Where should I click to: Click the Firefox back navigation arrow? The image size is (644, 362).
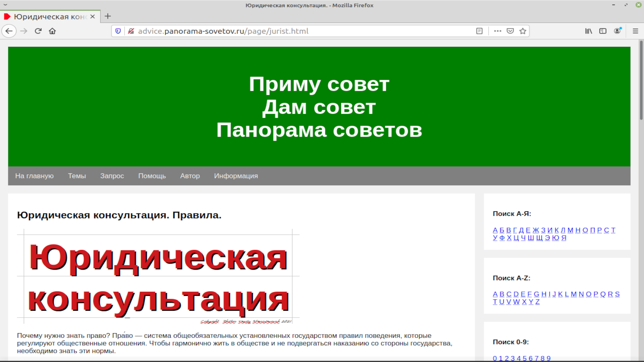(9, 31)
